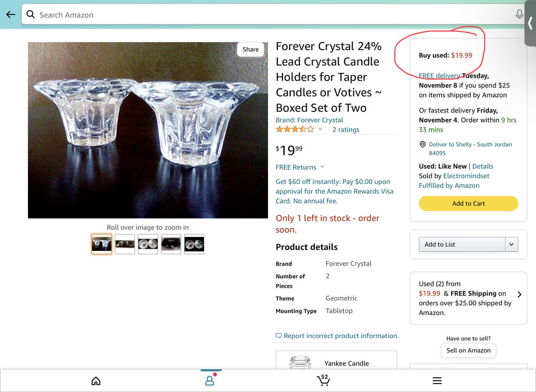
Task: Select the last product thumbnail
Action: 194,244
